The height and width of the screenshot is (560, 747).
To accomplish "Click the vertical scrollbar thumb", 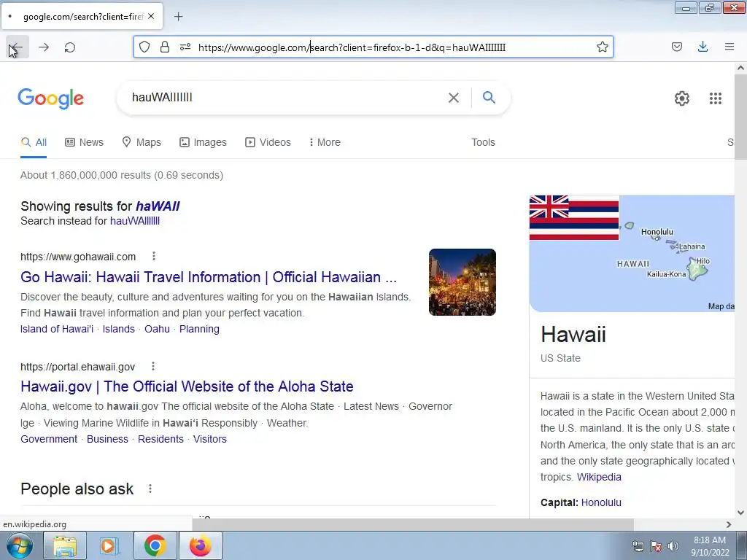I will click(740, 117).
